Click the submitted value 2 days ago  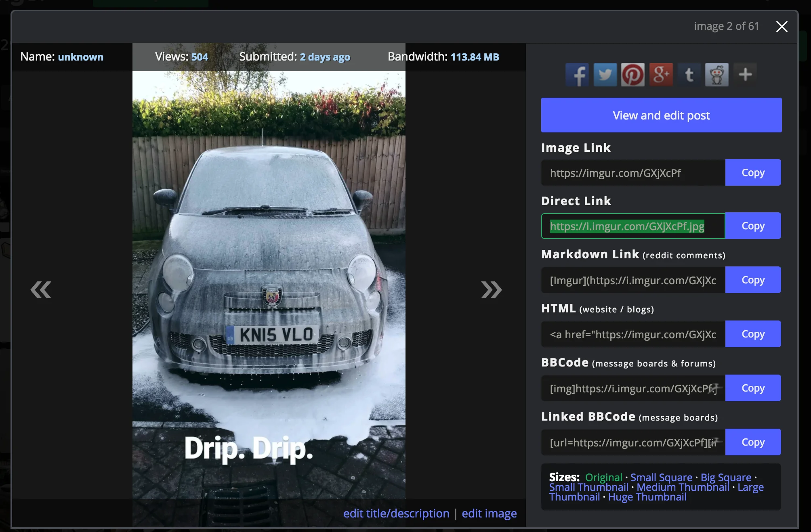[x=325, y=57]
